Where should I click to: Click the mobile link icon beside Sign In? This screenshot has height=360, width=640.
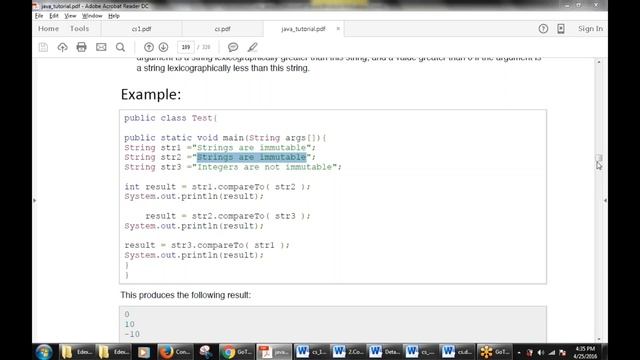561,29
